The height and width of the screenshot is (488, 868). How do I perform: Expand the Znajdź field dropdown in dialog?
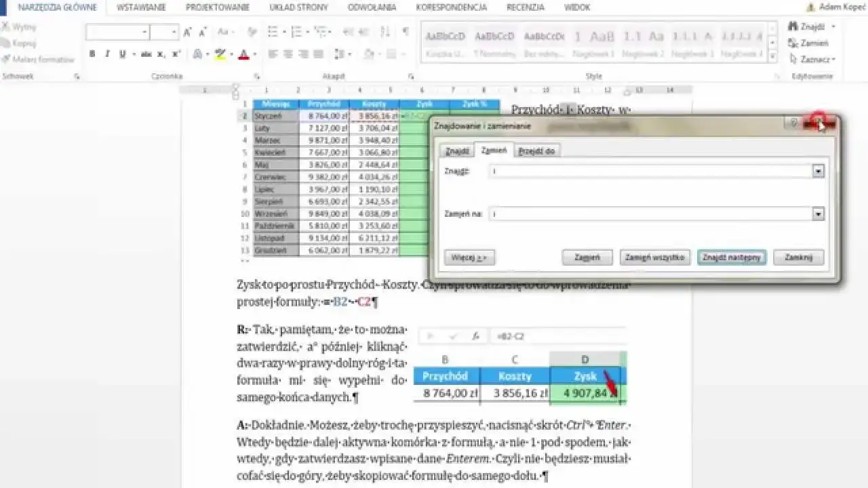(818, 172)
